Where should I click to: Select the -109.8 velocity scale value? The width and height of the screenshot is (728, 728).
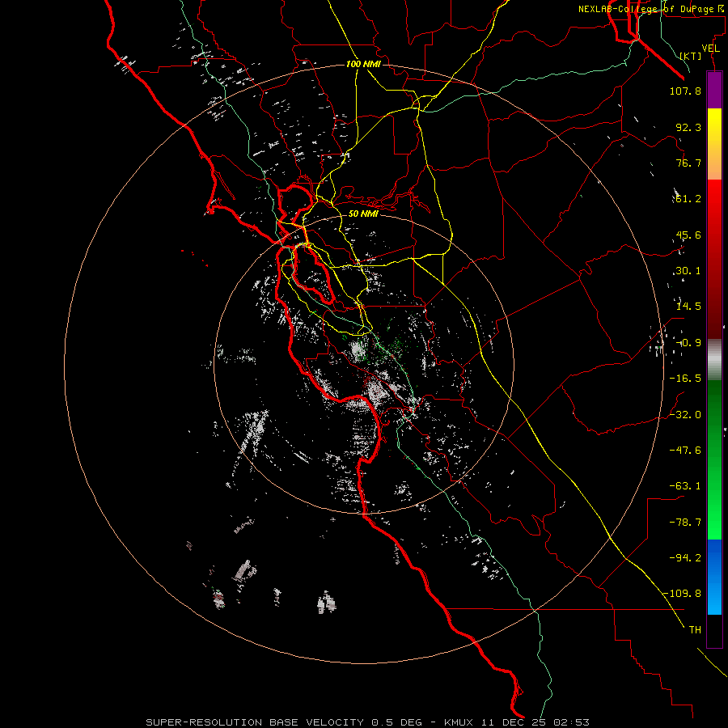pyautogui.click(x=682, y=594)
